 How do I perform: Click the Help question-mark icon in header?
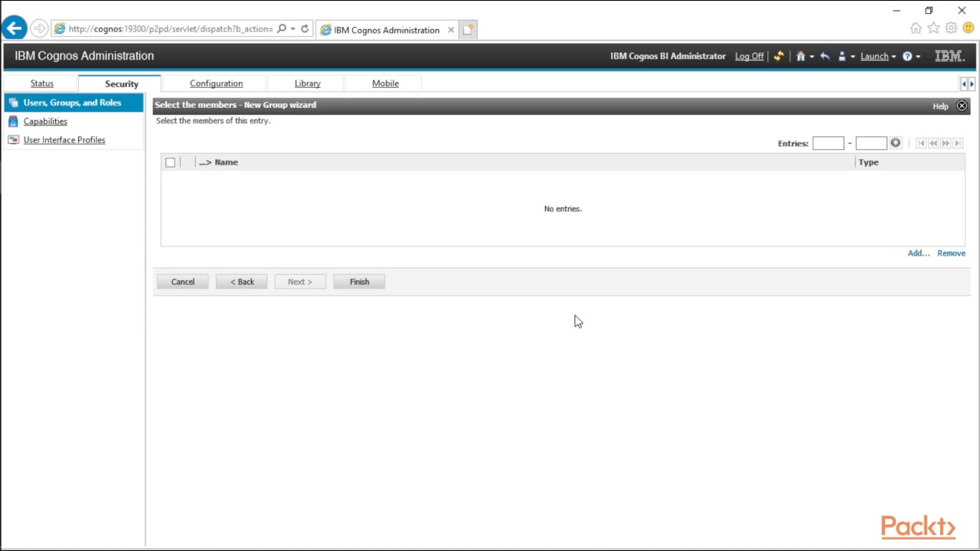coord(907,56)
